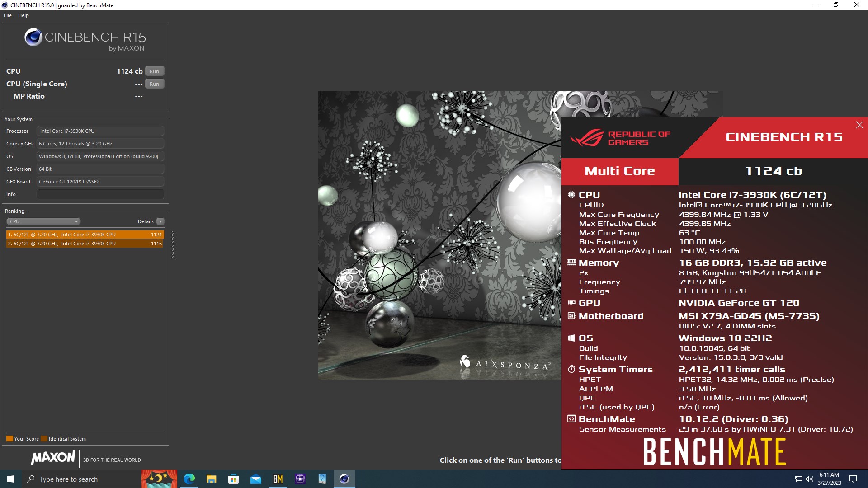This screenshot has height=488, width=868.
Task: Click the Cinebench R15 logo sphere
Action: (x=33, y=37)
